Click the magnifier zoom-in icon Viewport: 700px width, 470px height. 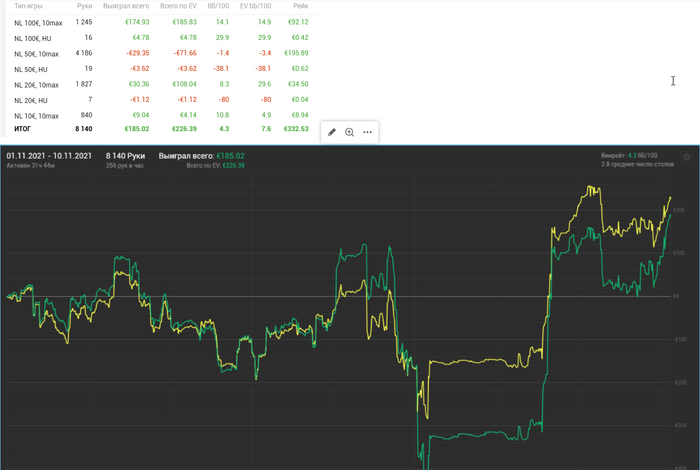[x=350, y=132]
